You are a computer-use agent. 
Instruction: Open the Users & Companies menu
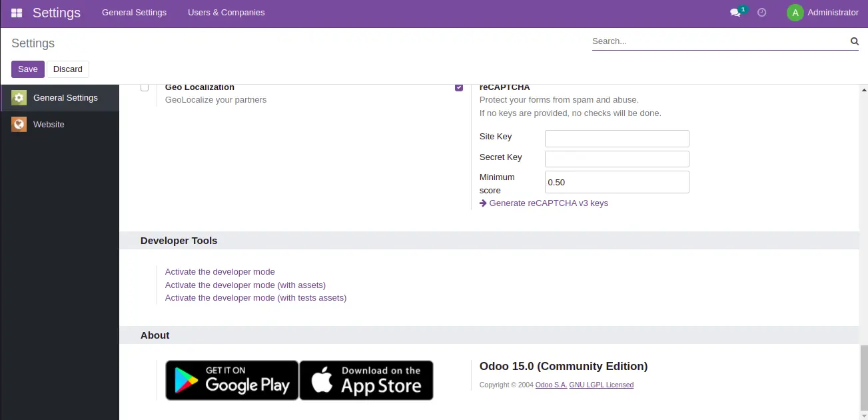tap(226, 13)
